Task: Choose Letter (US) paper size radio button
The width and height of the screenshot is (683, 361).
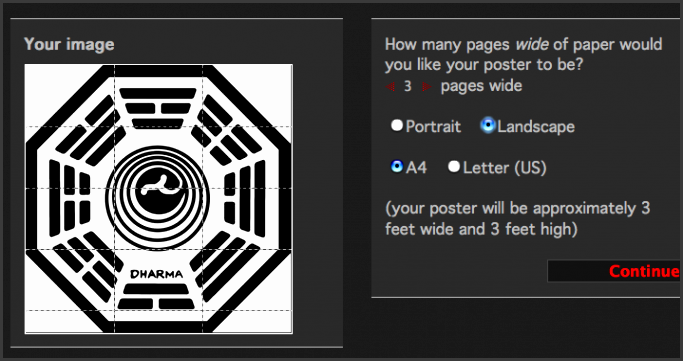Action: (454, 167)
